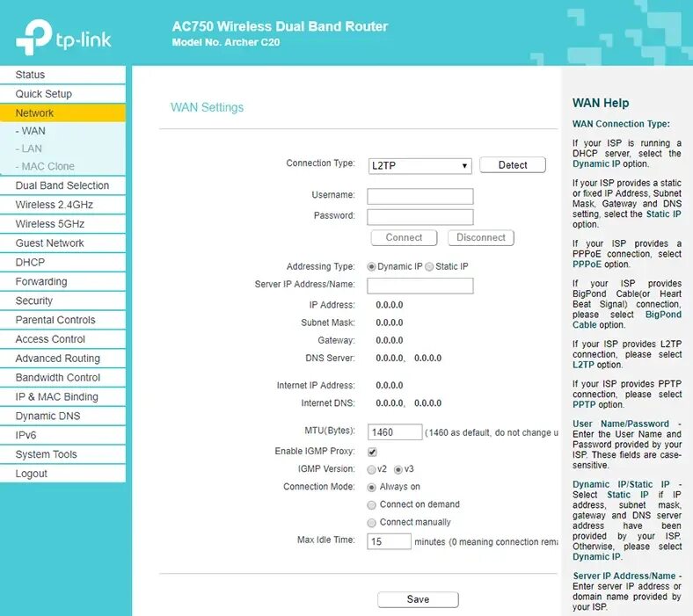Select IGMP Version v3
The width and height of the screenshot is (693, 616).
tap(398, 469)
